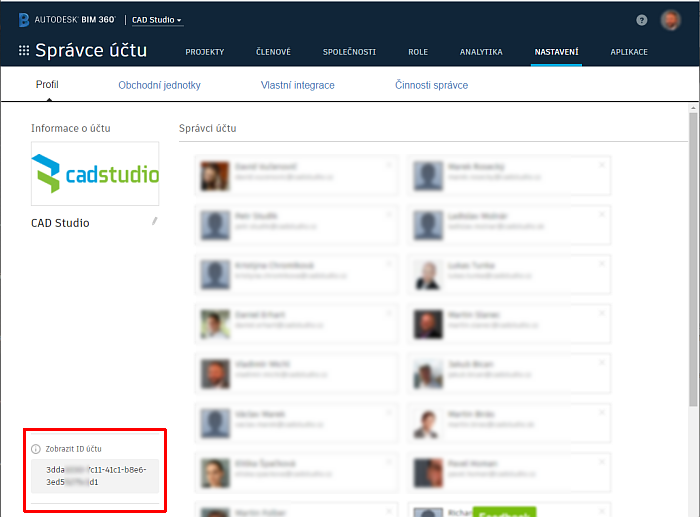Click the cadstudio account logo image
Image resolution: width=700 pixels, height=517 pixels.
[95, 174]
